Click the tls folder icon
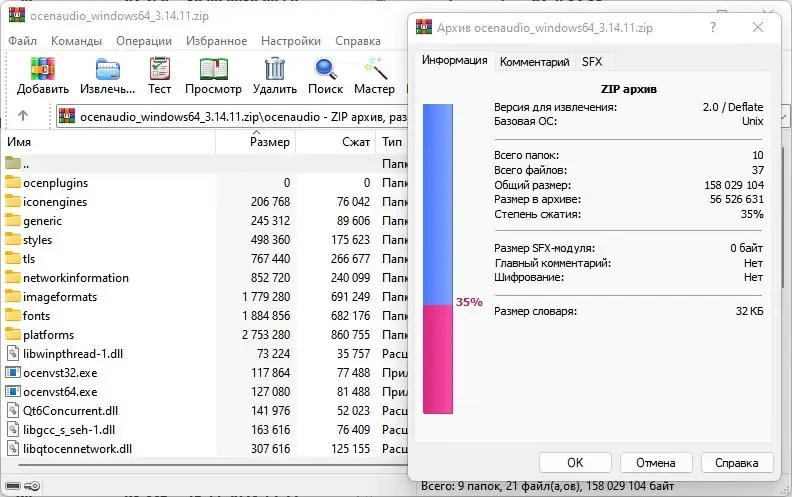This screenshot has height=497, width=792. (x=13, y=259)
